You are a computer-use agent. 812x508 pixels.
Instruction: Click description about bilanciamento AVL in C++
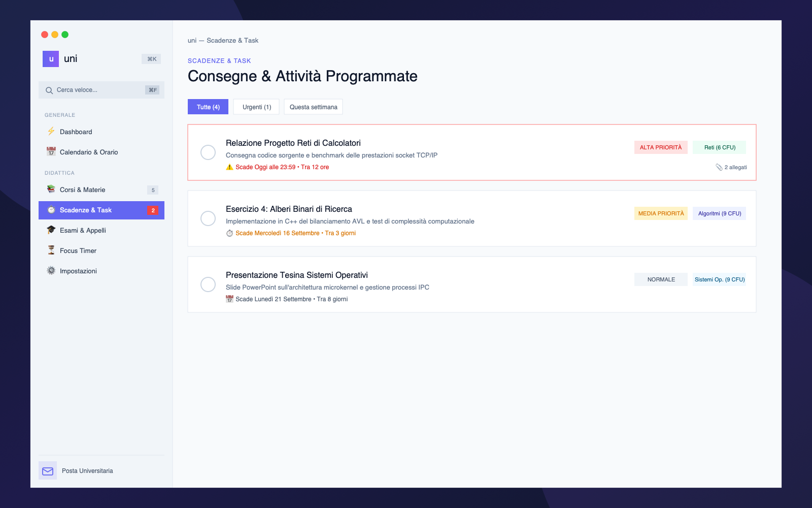tap(350, 221)
